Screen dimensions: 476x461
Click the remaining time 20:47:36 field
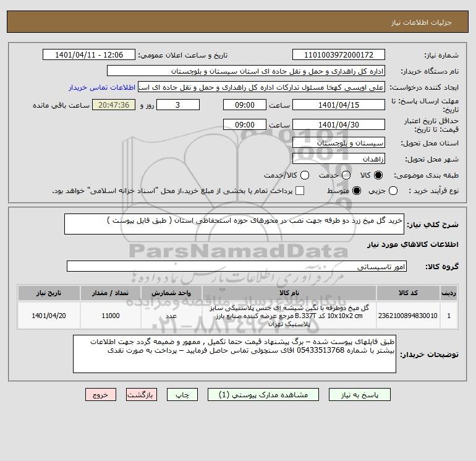[114, 105]
